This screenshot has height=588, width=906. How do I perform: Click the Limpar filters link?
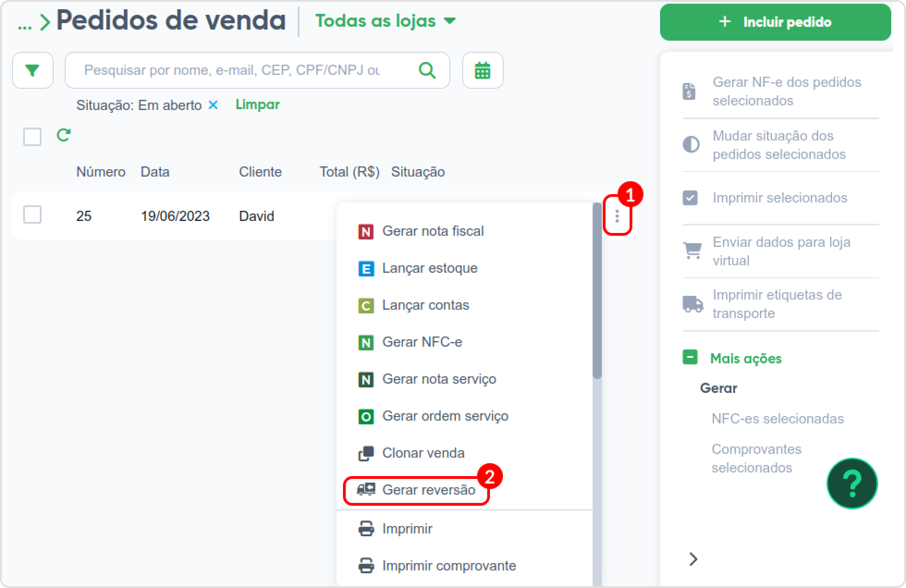[x=257, y=104]
